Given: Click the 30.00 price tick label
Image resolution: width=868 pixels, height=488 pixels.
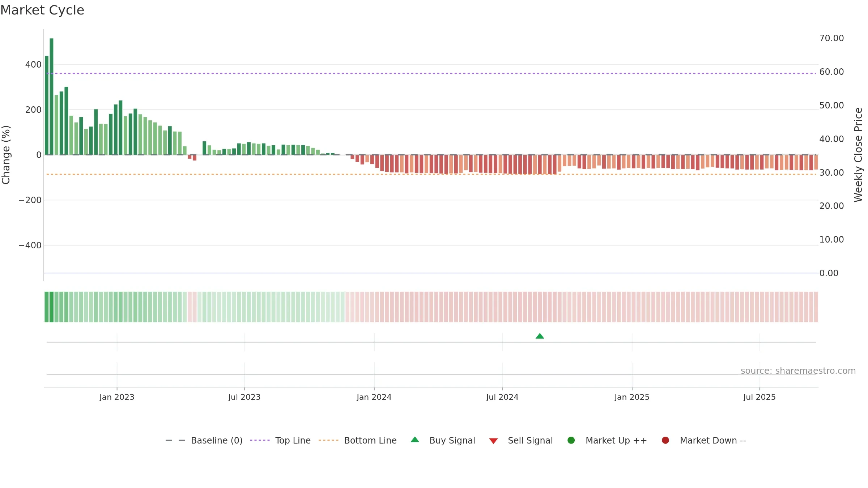Looking at the screenshot, I should coord(831,173).
